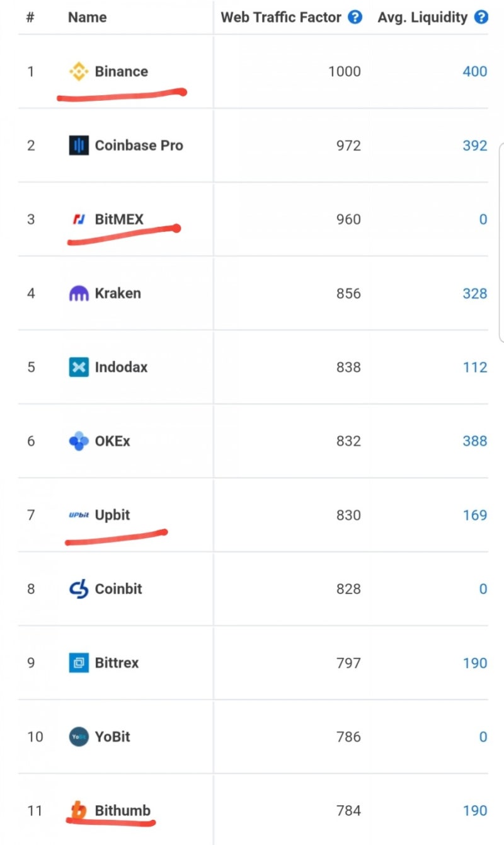Select the BitMEX exchange logo
The image size is (504, 845).
78,219
